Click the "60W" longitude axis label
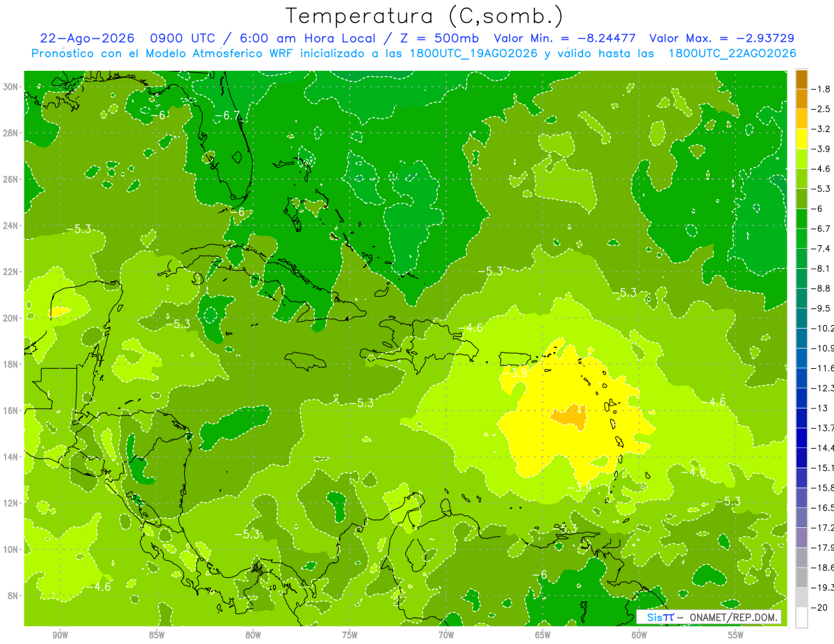Screen dimensions: 834x644 click(639, 635)
